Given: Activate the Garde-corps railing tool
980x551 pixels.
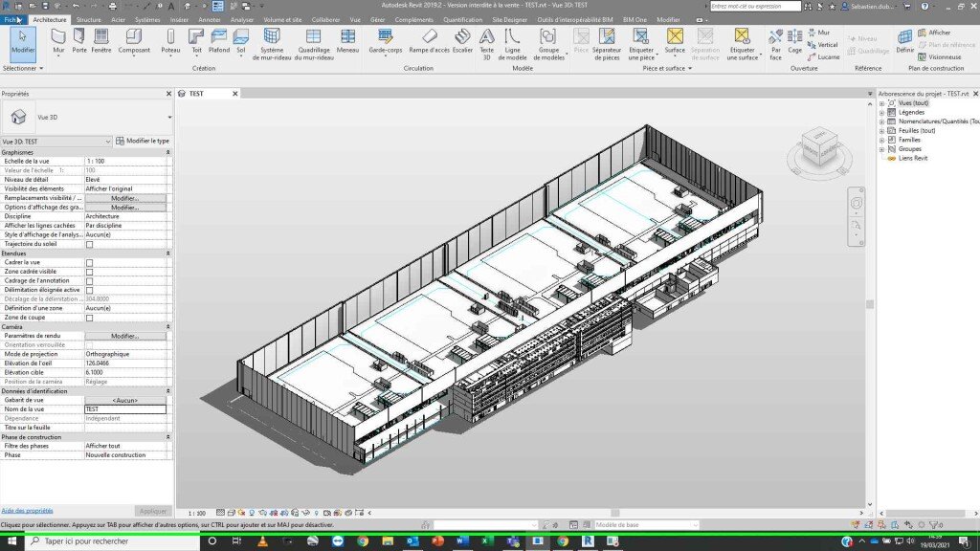Looking at the screenshot, I should point(386,42).
